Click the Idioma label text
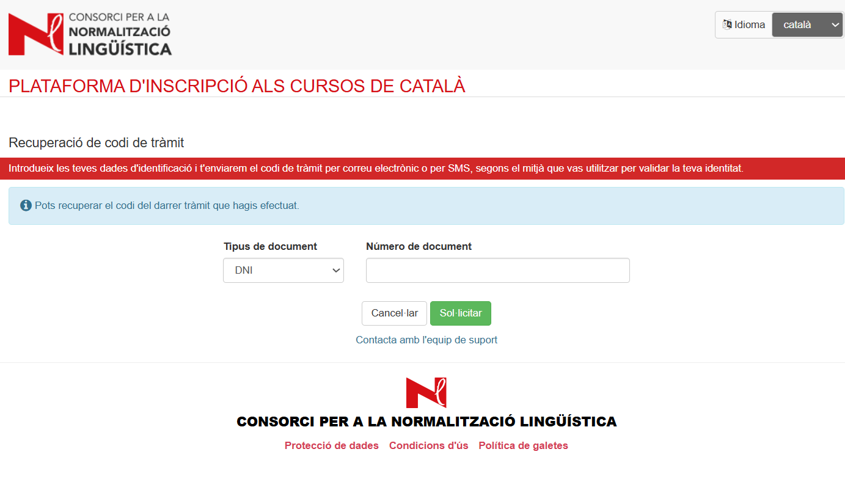 click(x=750, y=25)
